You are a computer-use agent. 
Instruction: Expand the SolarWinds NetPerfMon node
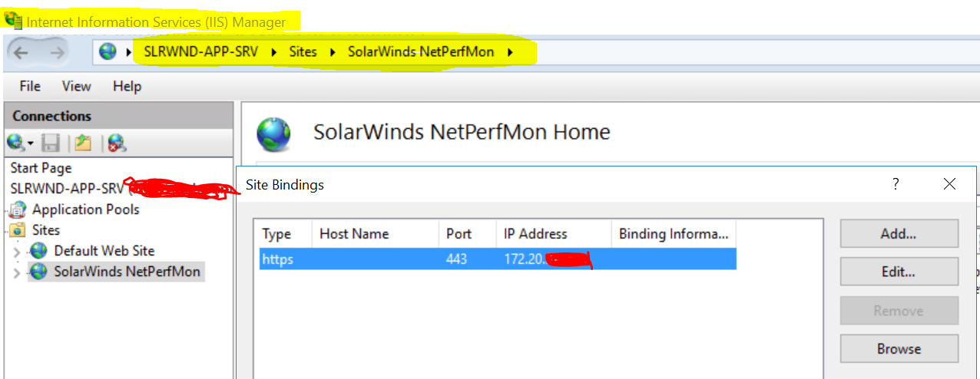pos(18,272)
